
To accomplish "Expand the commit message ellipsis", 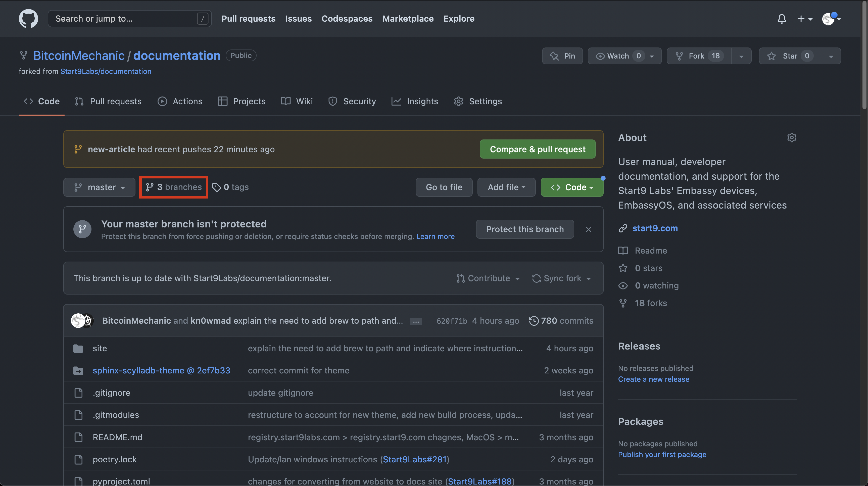I will click(416, 321).
